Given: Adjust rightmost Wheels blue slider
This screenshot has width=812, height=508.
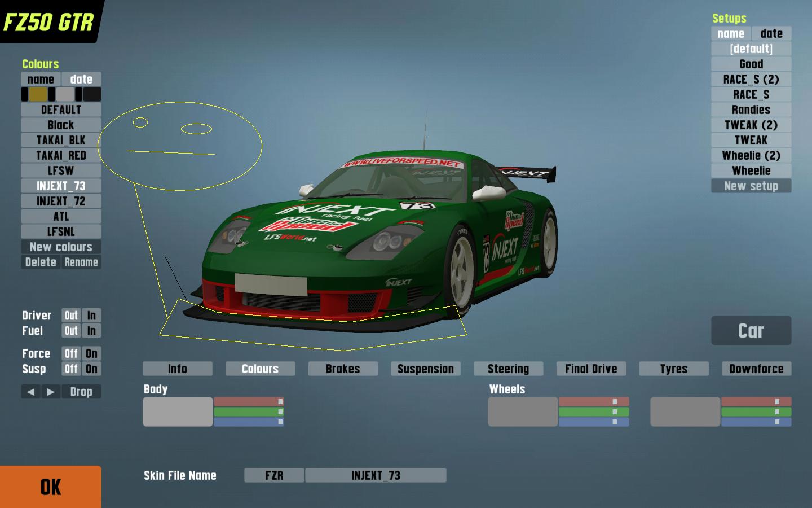Looking at the screenshot, I should click(x=756, y=422).
